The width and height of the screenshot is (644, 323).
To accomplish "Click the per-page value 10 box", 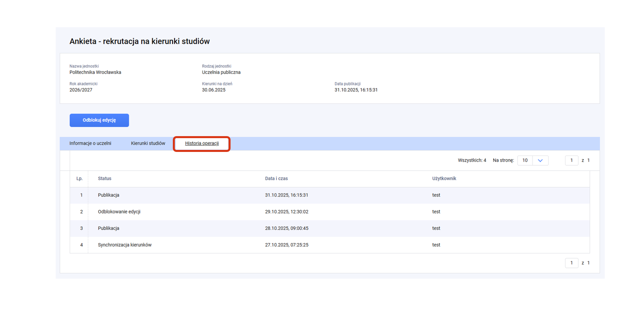I will pos(525,161).
